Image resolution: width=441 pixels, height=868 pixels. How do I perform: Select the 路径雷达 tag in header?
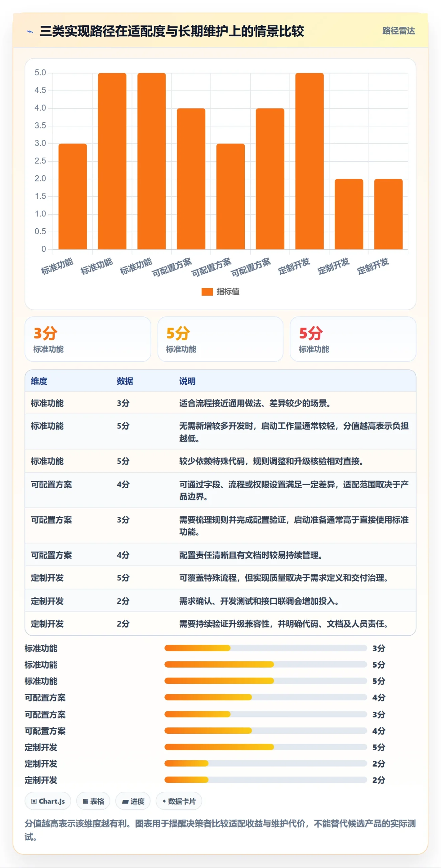(398, 31)
